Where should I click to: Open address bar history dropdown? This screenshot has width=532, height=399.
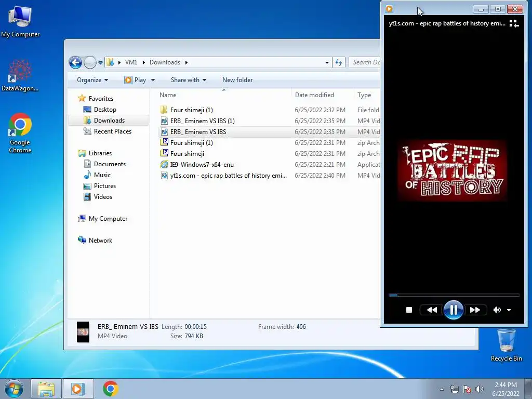(327, 62)
